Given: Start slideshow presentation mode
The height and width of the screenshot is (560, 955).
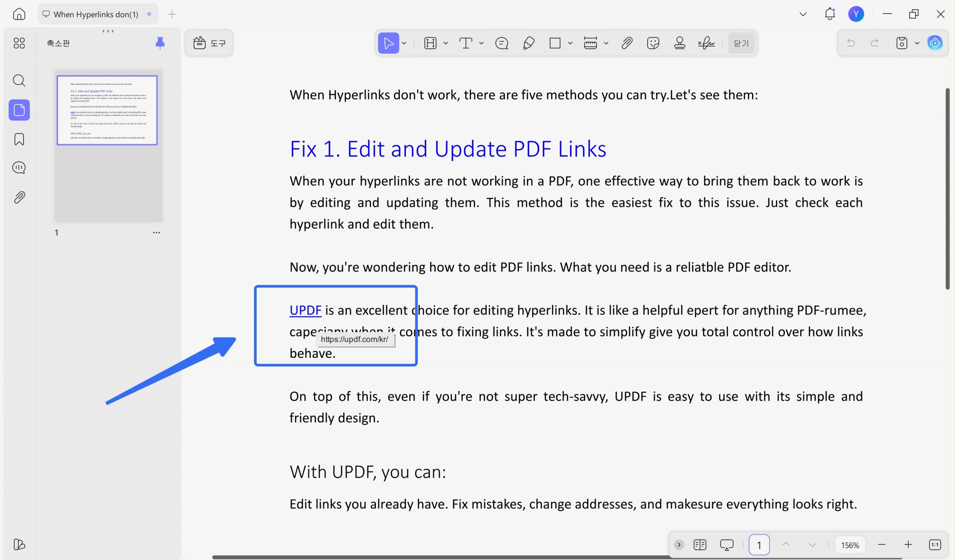Looking at the screenshot, I should 726,545.
